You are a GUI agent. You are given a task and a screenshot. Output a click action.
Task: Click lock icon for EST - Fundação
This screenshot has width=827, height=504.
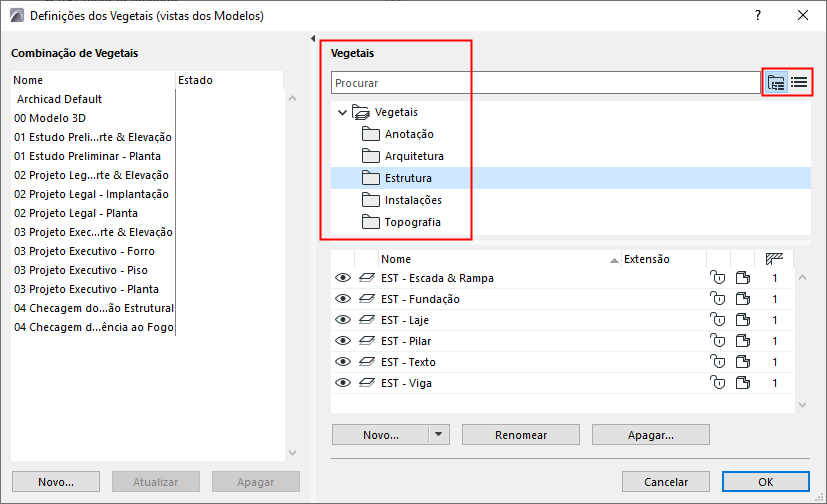point(716,299)
